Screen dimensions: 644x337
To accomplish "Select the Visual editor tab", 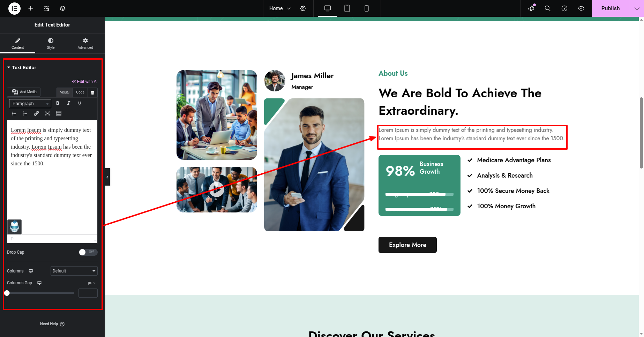I will coord(65,92).
